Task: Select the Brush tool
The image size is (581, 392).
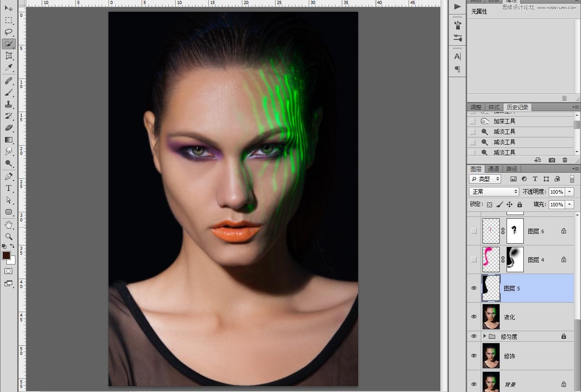Action: 9,93
